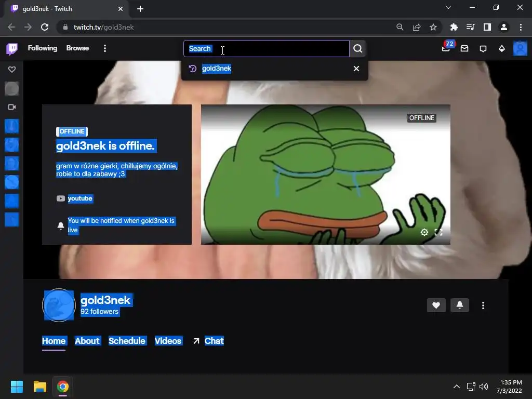Viewport: 532px width, 399px height.
Task: Click the camera recommended channels icon in sidebar
Action: (x=12, y=107)
